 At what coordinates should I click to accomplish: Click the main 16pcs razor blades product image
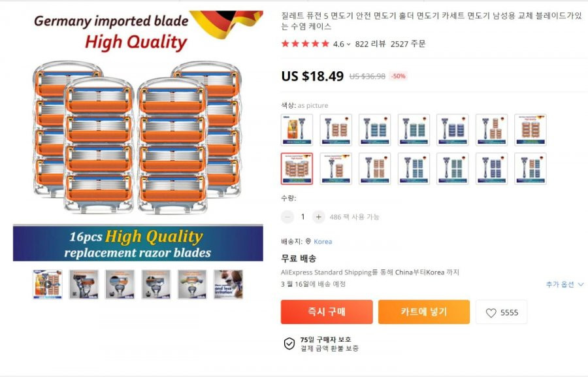tap(138, 136)
